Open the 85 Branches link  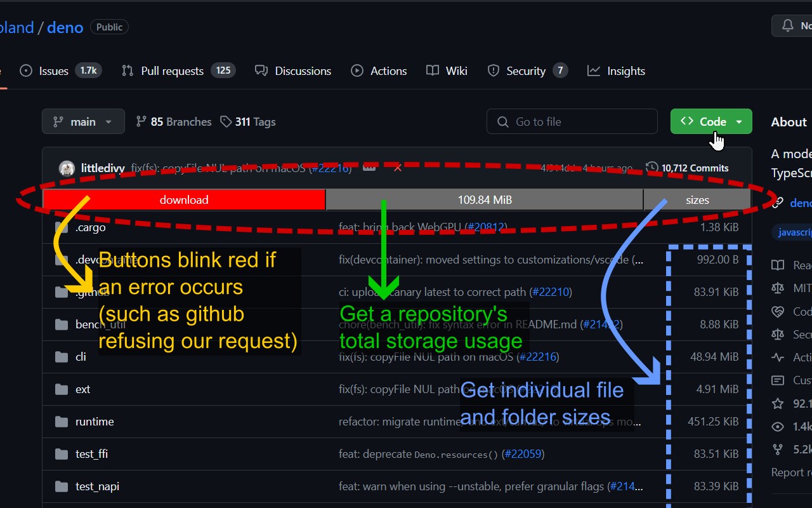[174, 121]
